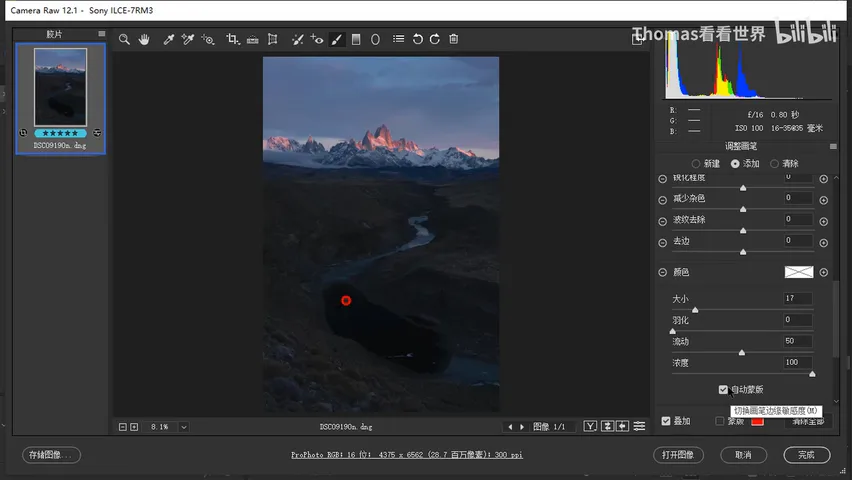The width and height of the screenshot is (852, 480).
Task: Click the 取消 button
Action: coord(743,455)
